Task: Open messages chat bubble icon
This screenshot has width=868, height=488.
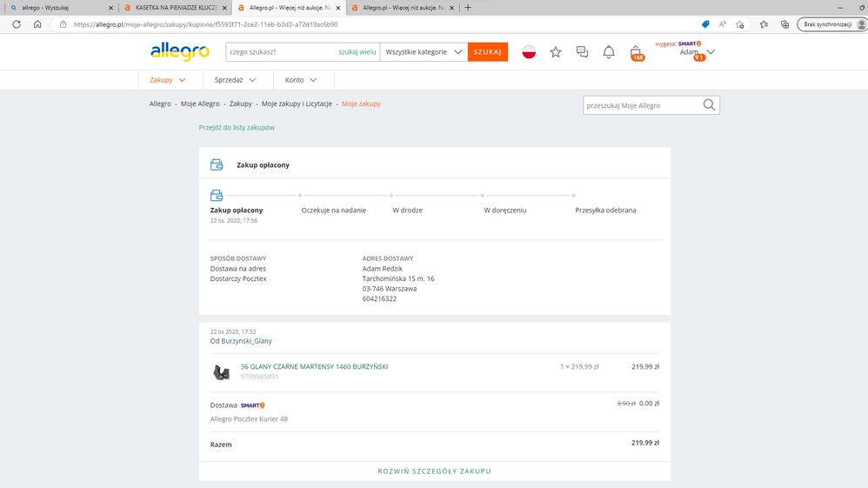Action: [x=582, y=52]
